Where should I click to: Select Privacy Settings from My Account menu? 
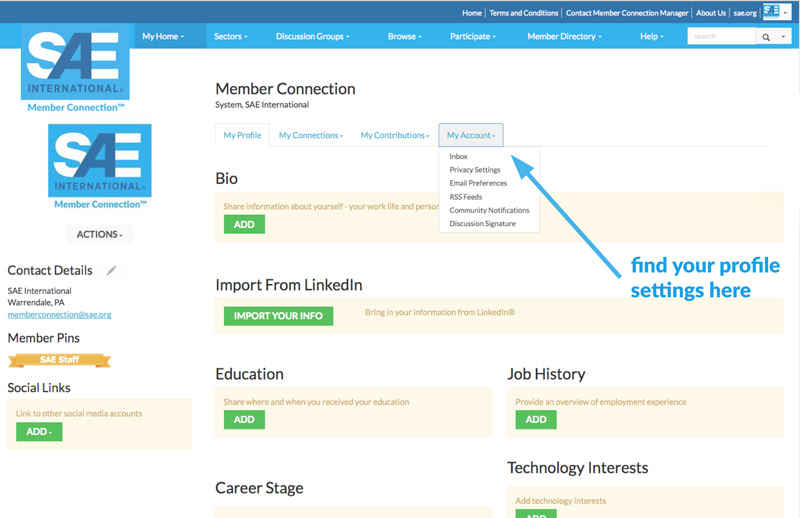[x=475, y=170]
